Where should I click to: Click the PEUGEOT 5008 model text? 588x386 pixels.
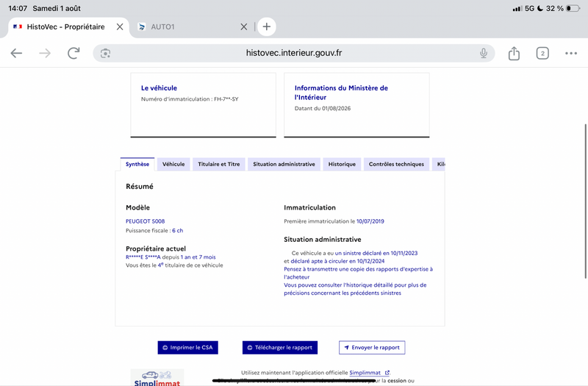(x=145, y=221)
